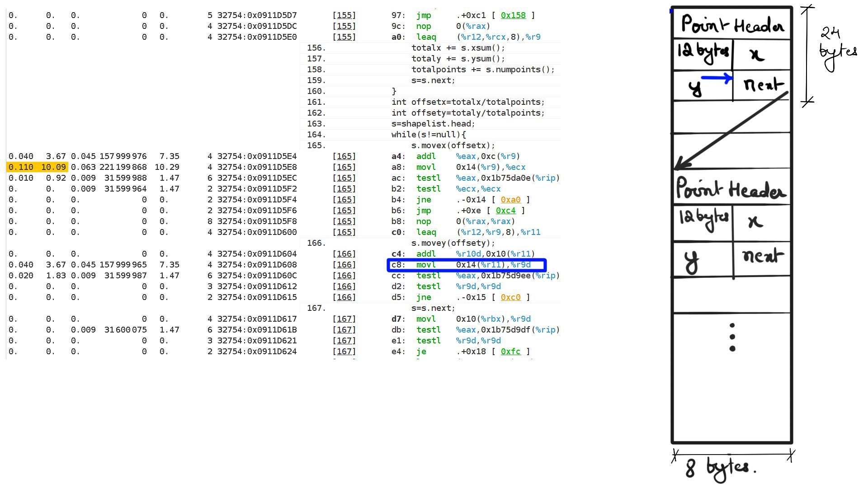This screenshot has width=868, height=488.
Task: Open the 0xc4 jump target link
Action: coord(505,211)
